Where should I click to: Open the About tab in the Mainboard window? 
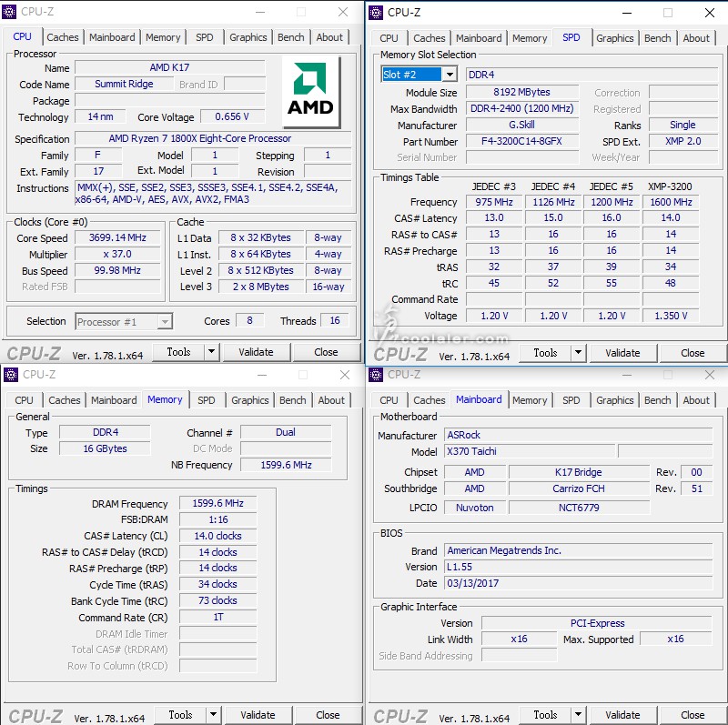pyautogui.click(x=696, y=400)
